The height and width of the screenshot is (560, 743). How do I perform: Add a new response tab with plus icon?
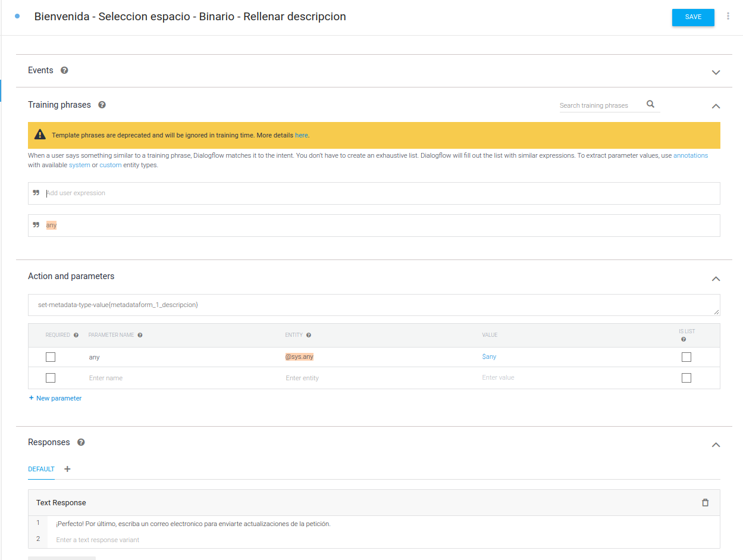tap(67, 469)
